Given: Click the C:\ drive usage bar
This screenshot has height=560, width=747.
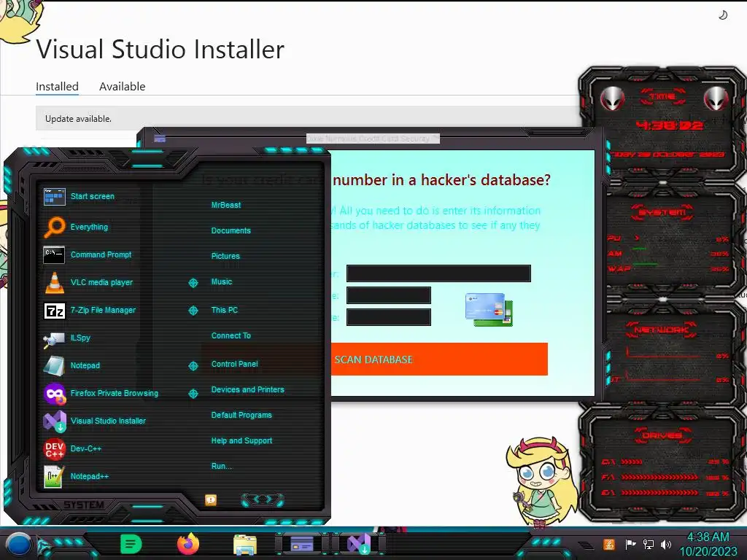Looking at the screenshot, I should (632, 462).
